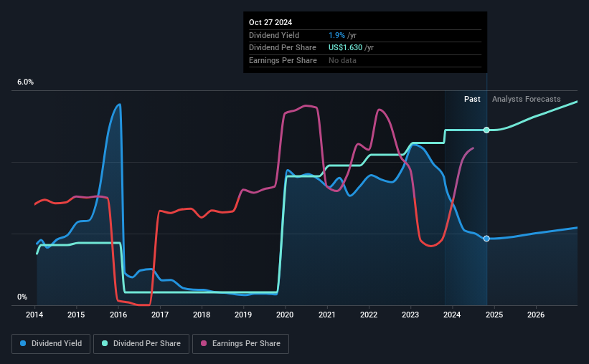
Task: Click the 2014 x-axis label
Action: tap(34, 315)
